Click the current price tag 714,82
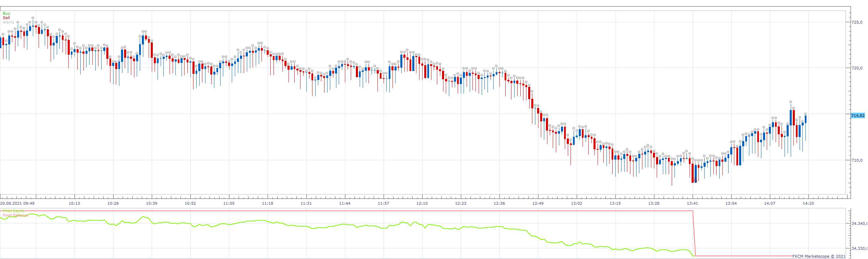This screenshot has width=868, height=259. pyautogui.click(x=857, y=115)
